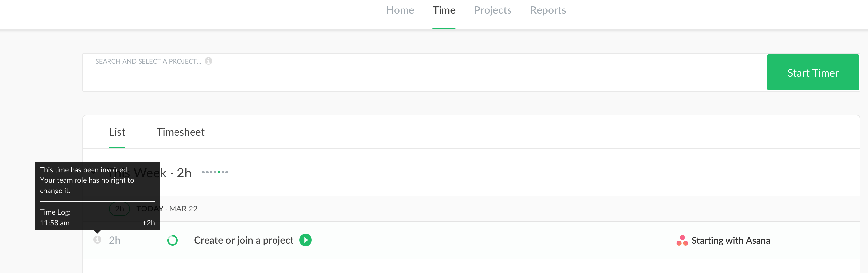Go to the Projects page
This screenshot has height=273, width=868.
tap(492, 10)
